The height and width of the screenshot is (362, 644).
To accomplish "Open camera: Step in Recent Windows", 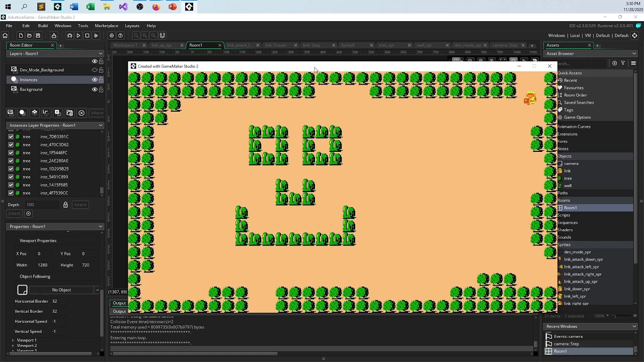I will click(x=567, y=344).
